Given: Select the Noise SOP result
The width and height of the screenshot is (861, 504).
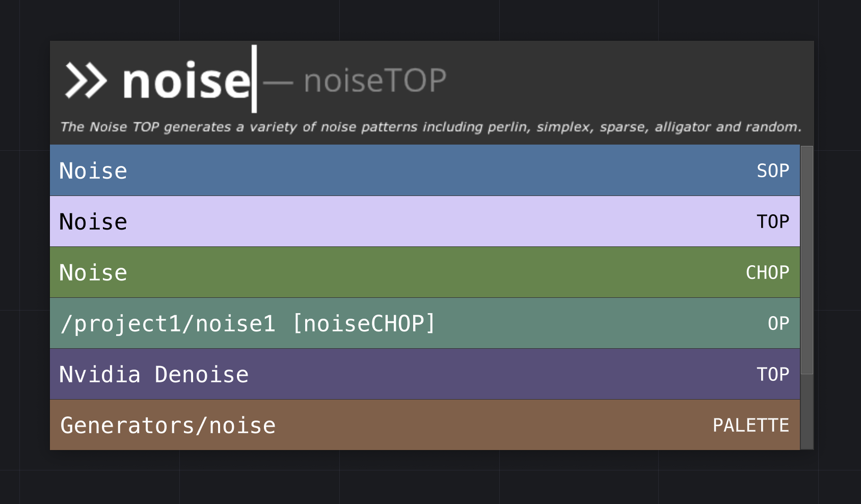Looking at the screenshot, I should (x=93, y=171).
